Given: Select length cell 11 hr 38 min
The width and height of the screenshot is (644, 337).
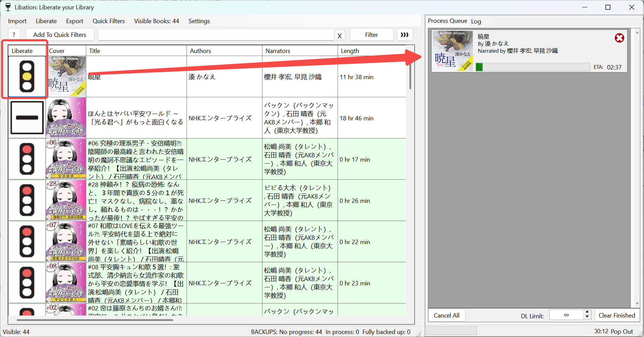Looking at the screenshot, I should point(372,77).
